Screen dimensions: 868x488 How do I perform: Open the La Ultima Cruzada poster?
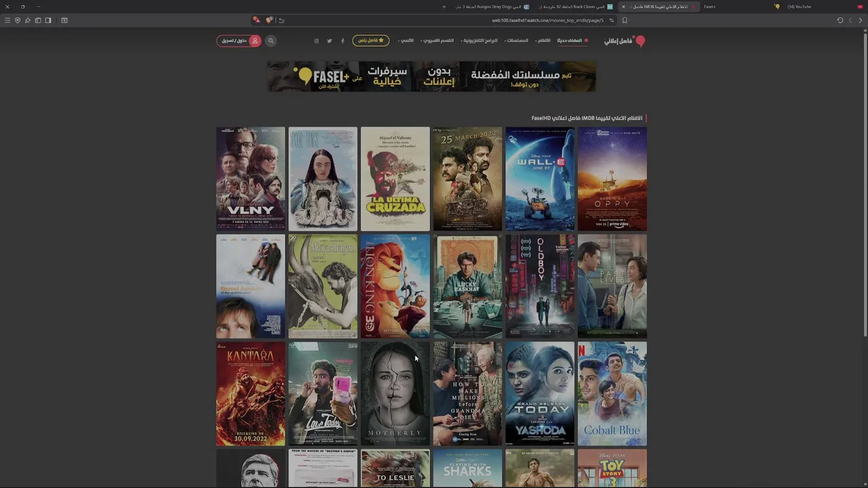[395, 179]
